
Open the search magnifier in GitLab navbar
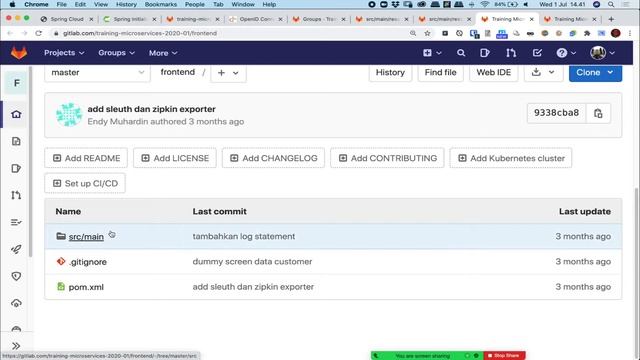(x=461, y=53)
